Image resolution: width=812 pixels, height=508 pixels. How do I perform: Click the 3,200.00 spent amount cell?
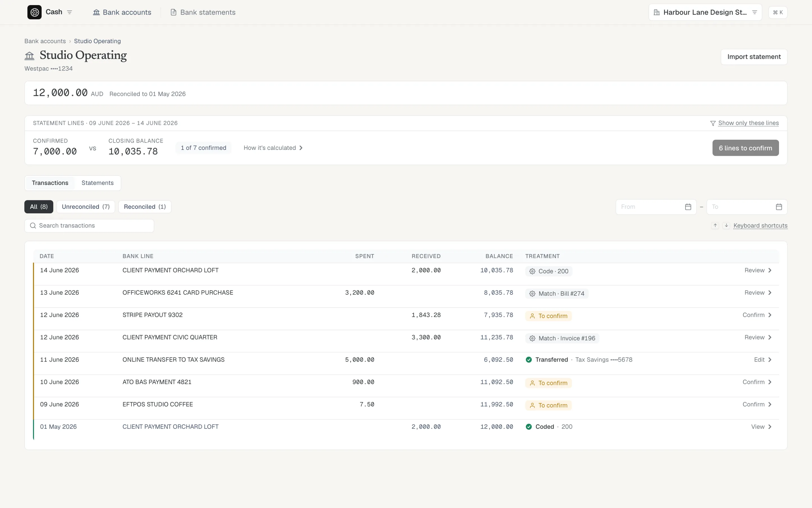359,293
